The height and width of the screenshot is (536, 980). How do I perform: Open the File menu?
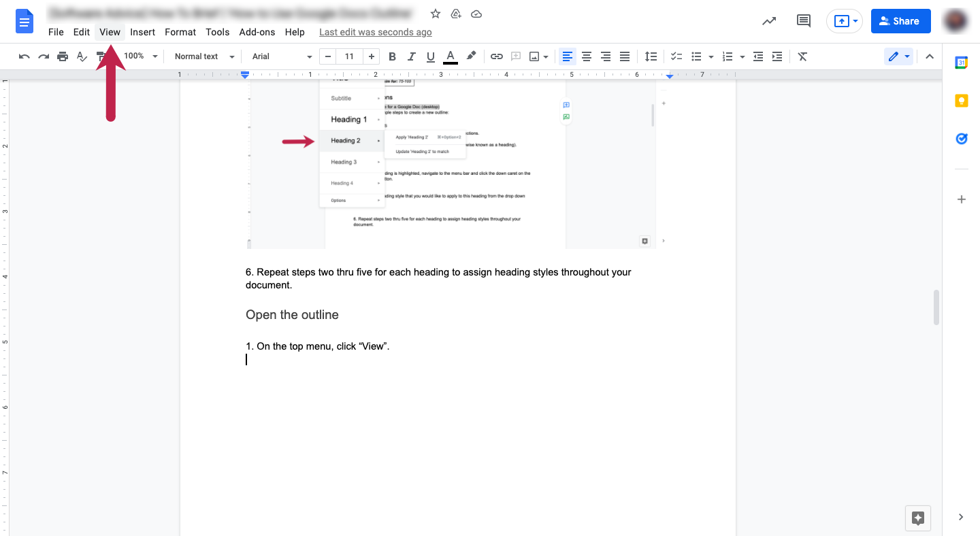tap(56, 32)
